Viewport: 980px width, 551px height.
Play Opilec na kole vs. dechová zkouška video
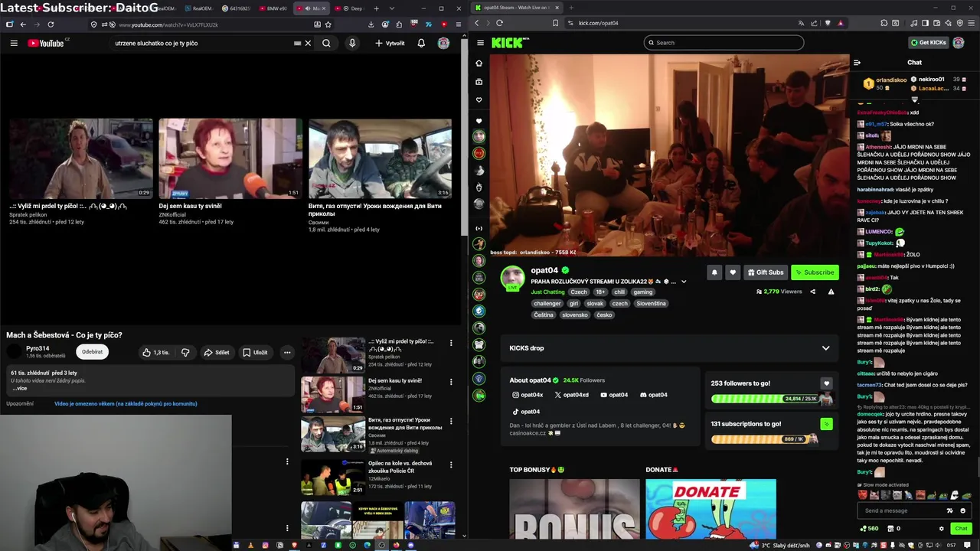coord(333,476)
